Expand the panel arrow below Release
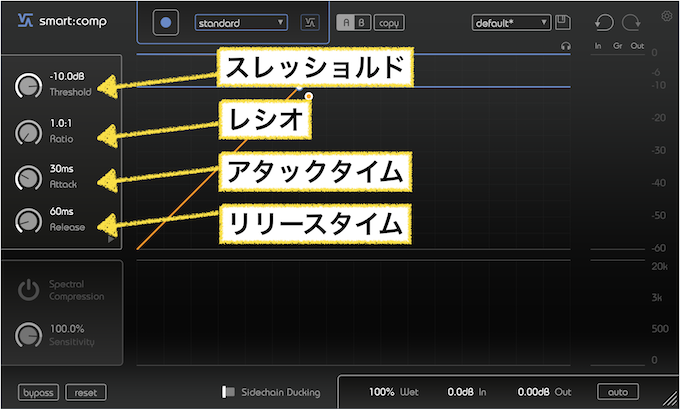Image resolution: width=680 pixels, height=409 pixels. coord(111,239)
